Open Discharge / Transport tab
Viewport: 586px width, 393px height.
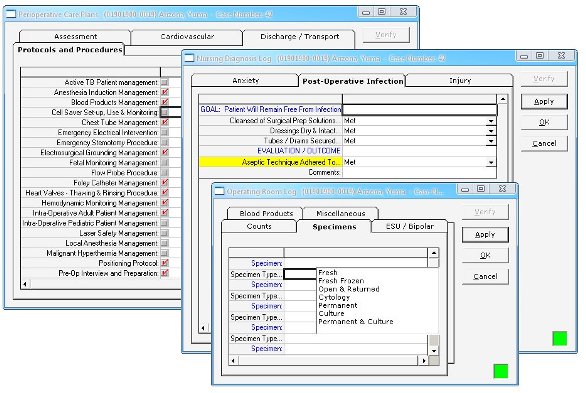299,36
